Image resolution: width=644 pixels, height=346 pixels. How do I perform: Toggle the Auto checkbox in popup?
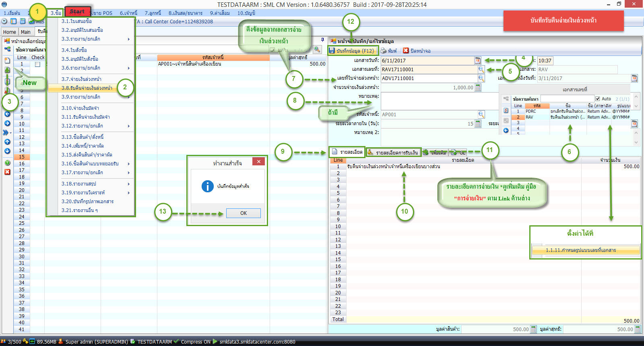[x=597, y=99]
